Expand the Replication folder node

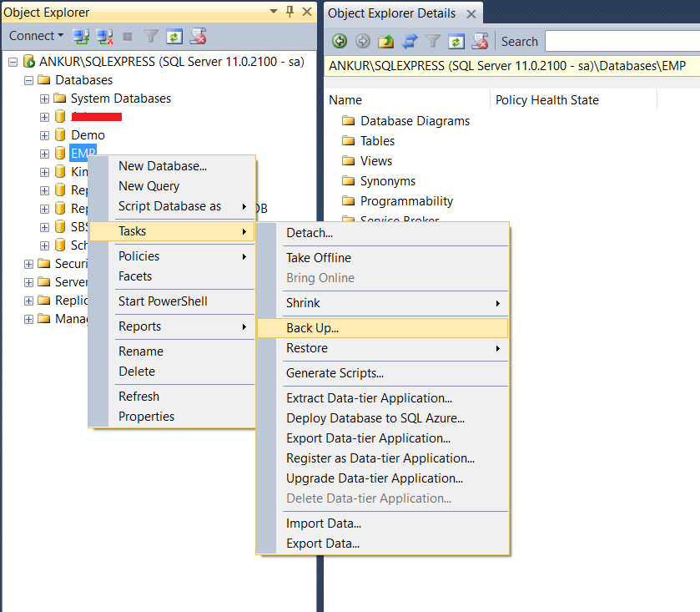tap(28, 301)
